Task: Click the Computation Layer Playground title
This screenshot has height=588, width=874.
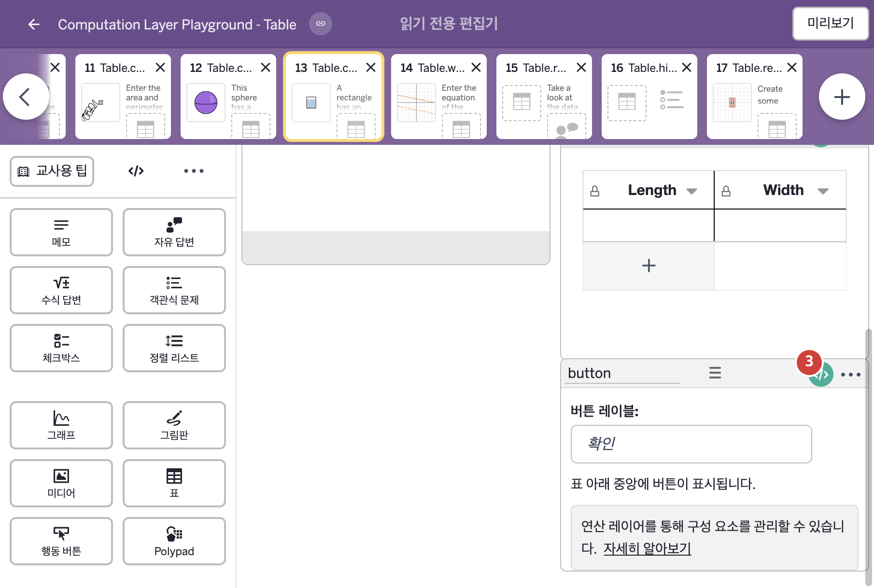Action: click(x=177, y=24)
